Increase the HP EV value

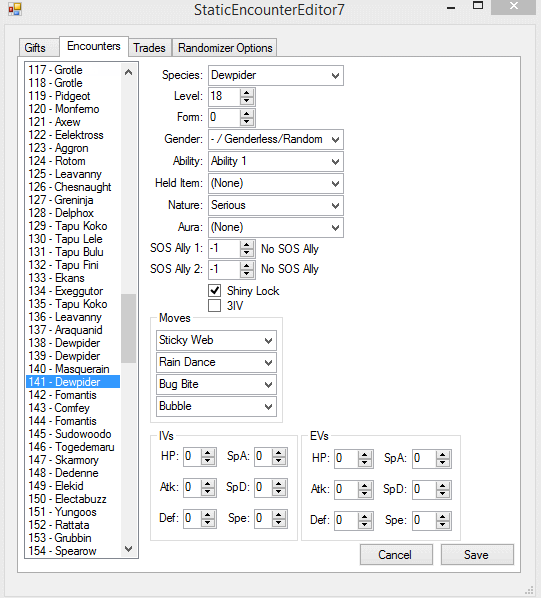coord(365,455)
